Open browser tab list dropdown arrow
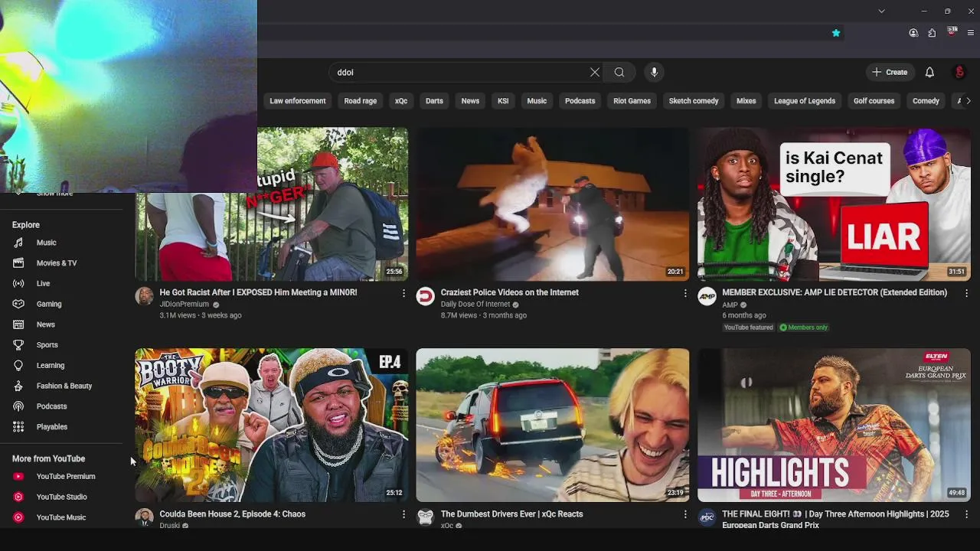This screenshot has width=980, height=551. pyautogui.click(x=881, y=11)
